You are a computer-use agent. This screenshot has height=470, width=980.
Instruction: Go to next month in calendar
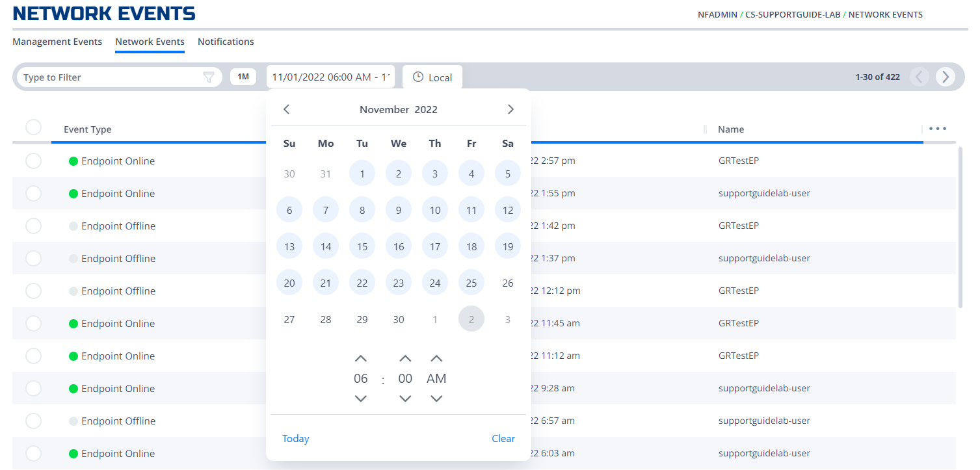coord(510,109)
